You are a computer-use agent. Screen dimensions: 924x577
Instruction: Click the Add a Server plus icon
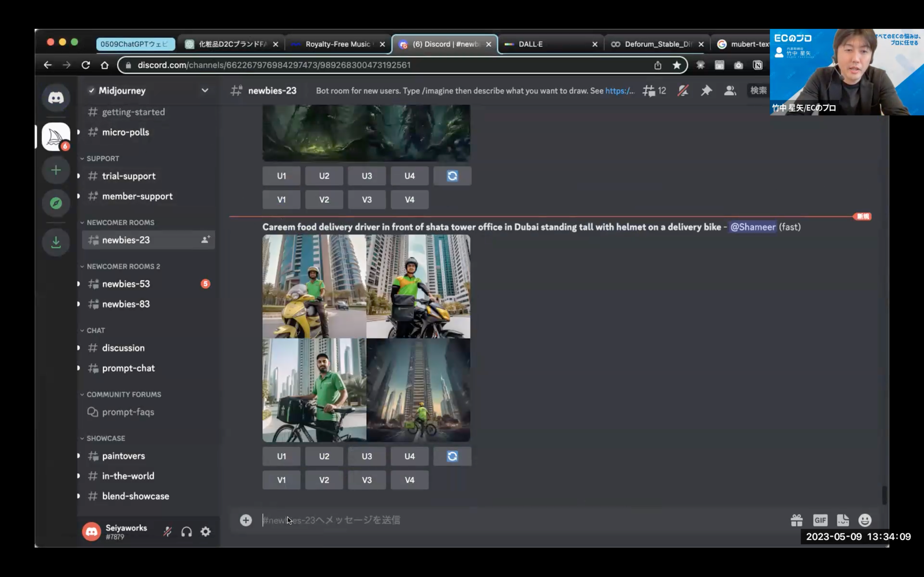pos(56,170)
